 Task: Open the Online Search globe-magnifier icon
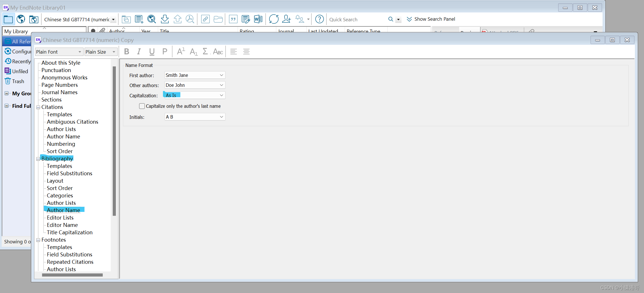pyautogui.click(x=152, y=19)
